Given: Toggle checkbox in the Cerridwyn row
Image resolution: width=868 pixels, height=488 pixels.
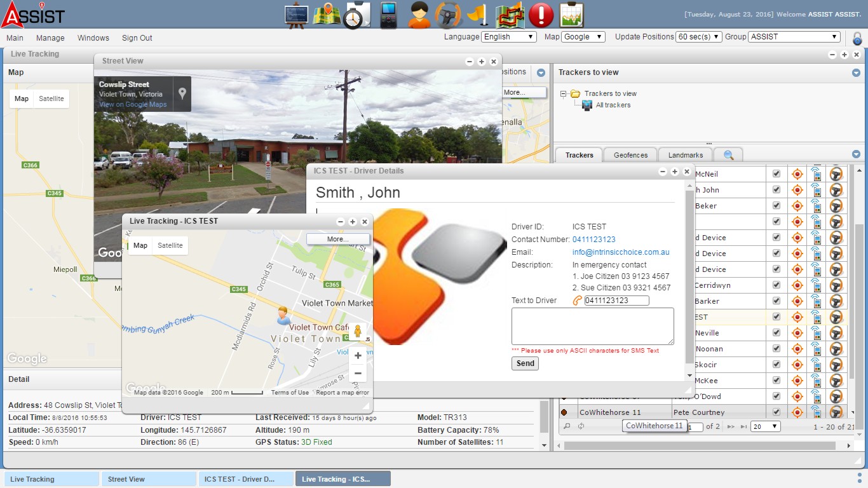Looking at the screenshot, I should coord(776,285).
